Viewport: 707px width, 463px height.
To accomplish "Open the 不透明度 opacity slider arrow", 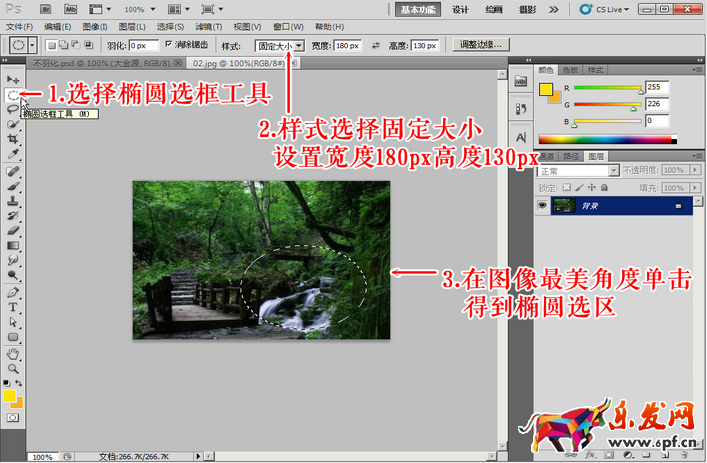I will click(695, 170).
